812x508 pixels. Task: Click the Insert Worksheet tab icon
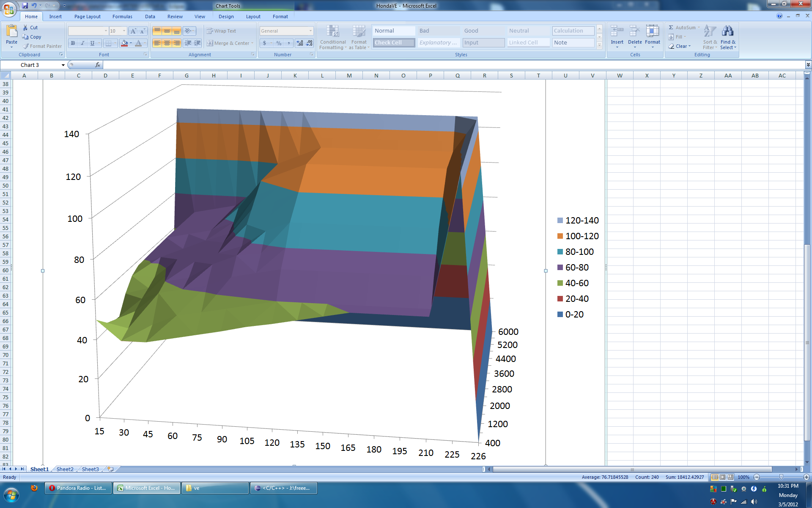point(111,469)
